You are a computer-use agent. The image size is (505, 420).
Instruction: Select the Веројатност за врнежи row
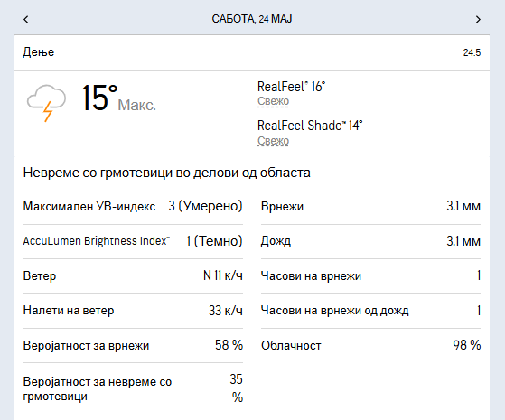point(133,346)
